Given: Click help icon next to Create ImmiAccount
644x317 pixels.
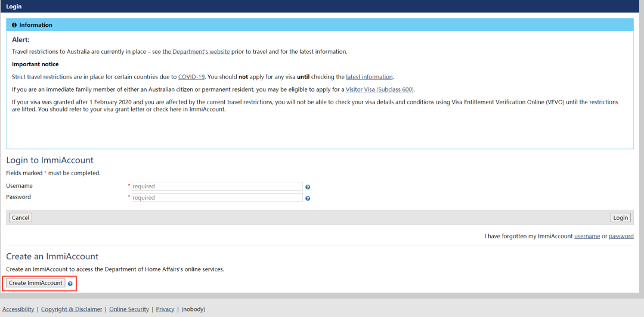Looking at the screenshot, I should coord(70,284).
